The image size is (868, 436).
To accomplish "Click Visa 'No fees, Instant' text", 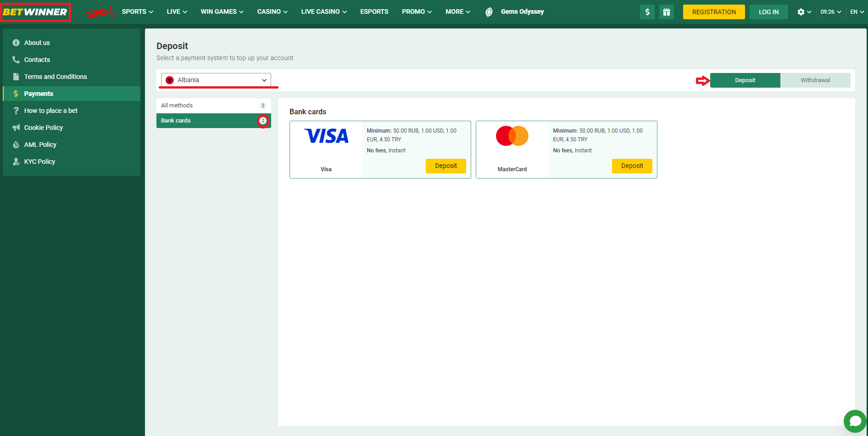I will pyautogui.click(x=386, y=151).
